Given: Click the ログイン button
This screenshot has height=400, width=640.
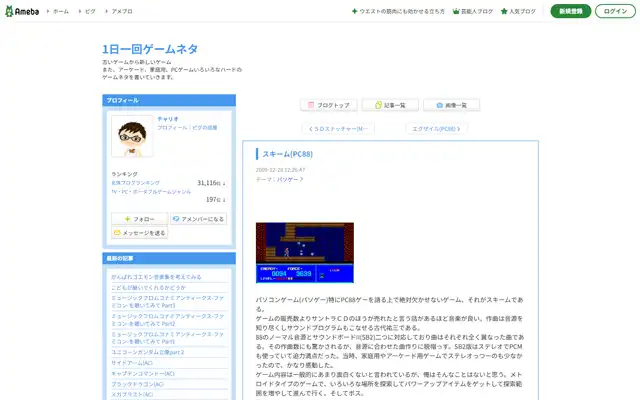Looking at the screenshot, I should click(615, 11).
